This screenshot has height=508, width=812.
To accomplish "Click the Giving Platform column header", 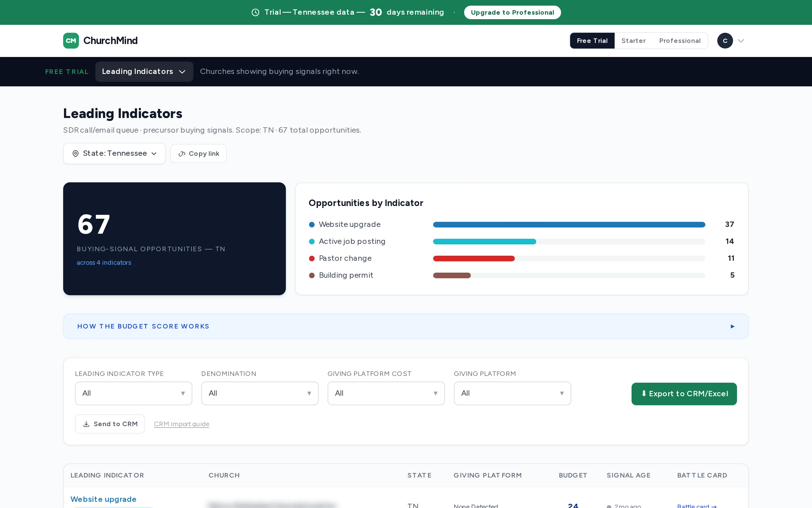I will point(487,476).
